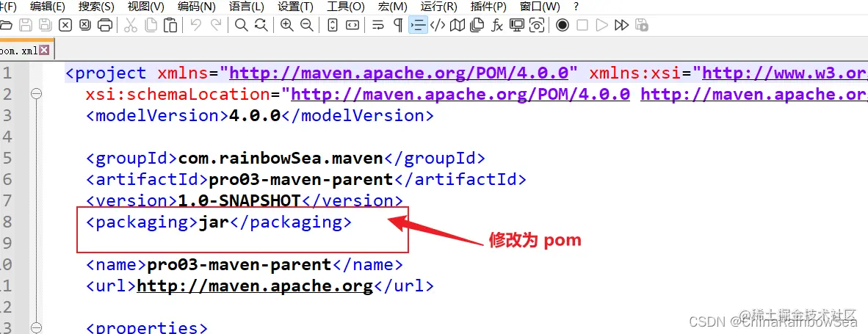This screenshot has height=334, width=868.
Task: Toggle synchronized horizontal scrolling
Action: [352, 26]
